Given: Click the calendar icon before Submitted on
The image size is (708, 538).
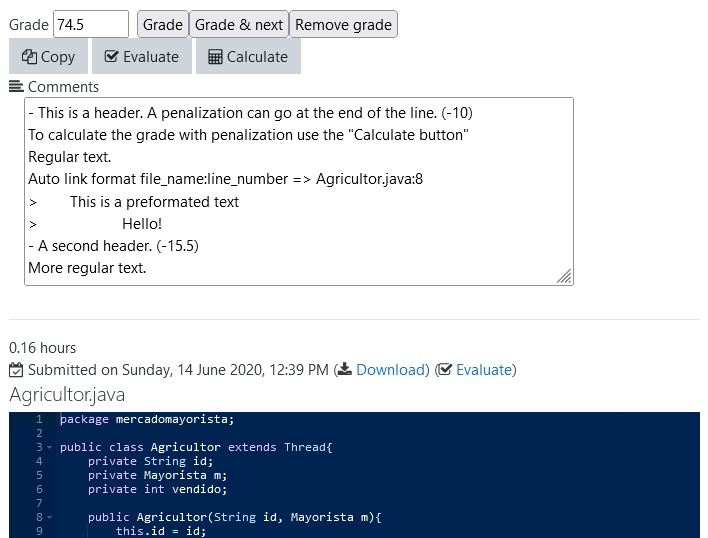Looking at the screenshot, I should click(16, 370).
